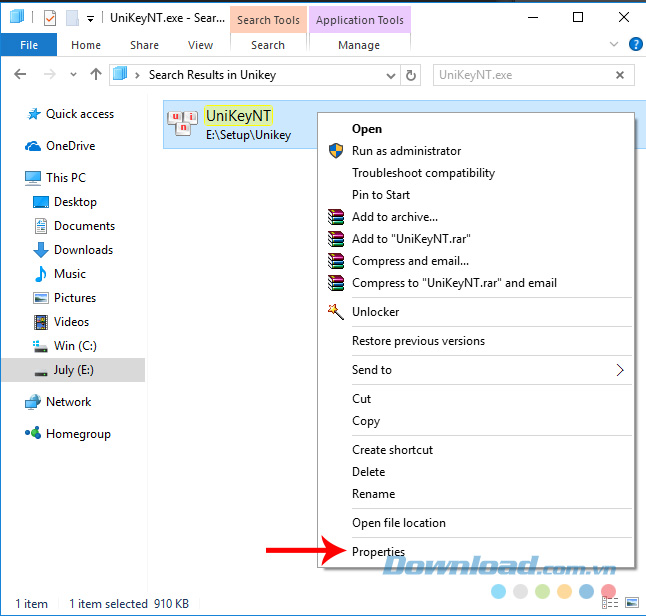
Task: Open the Search Tools ribbon tab
Action: pos(268,20)
